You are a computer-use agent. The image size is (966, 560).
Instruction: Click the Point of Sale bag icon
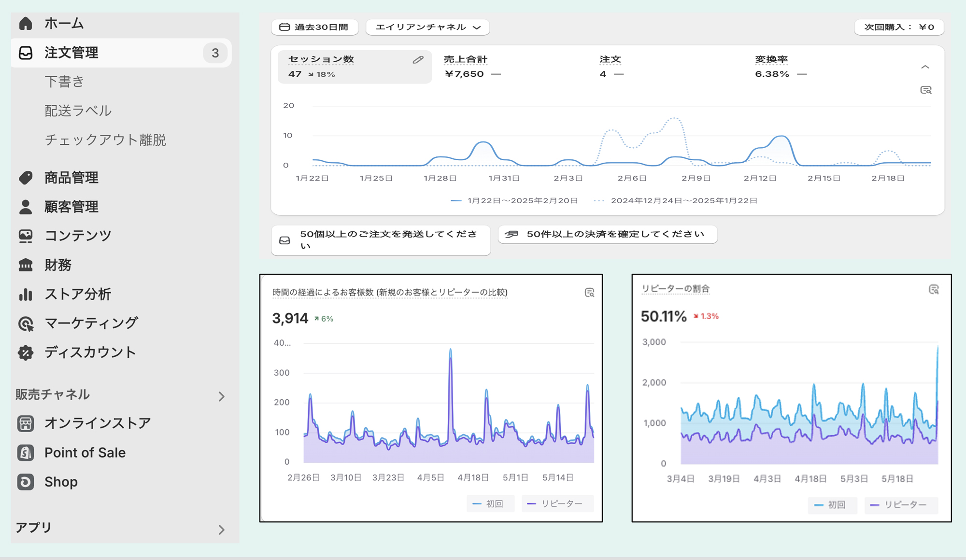[26, 453]
